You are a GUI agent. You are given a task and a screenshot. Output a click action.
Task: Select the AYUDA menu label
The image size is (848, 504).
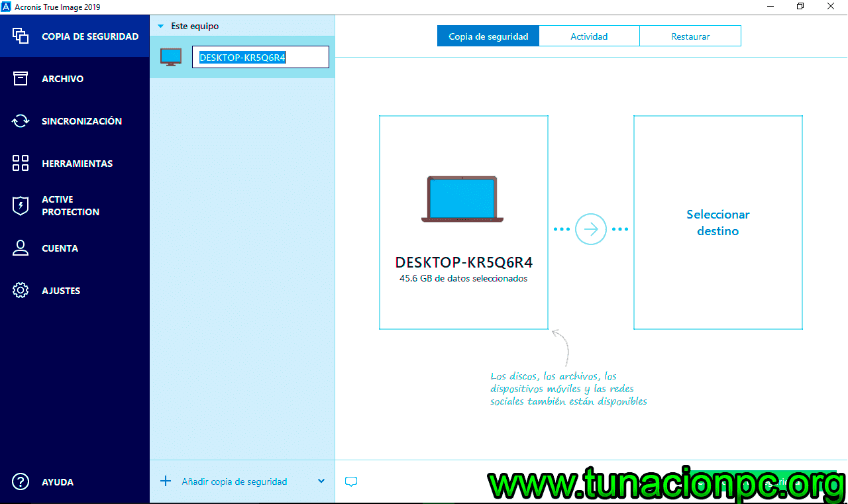pyautogui.click(x=58, y=482)
